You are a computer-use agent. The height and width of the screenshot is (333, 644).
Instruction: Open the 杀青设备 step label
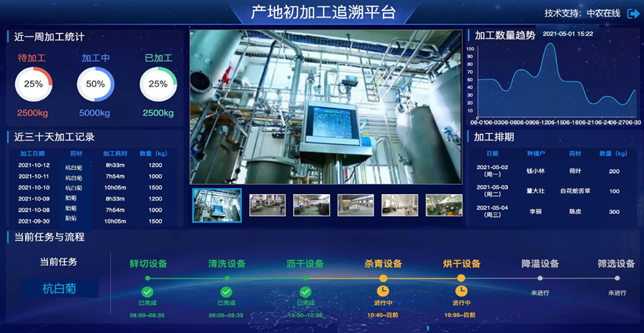click(x=383, y=264)
